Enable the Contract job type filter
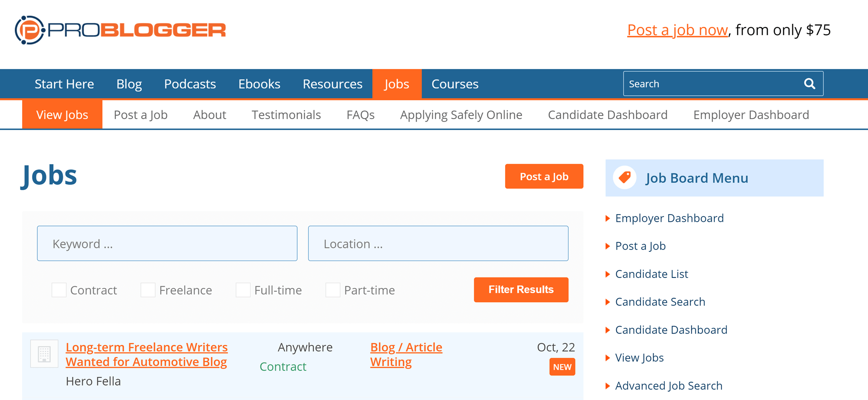Image resolution: width=868 pixels, height=400 pixels. click(x=59, y=290)
